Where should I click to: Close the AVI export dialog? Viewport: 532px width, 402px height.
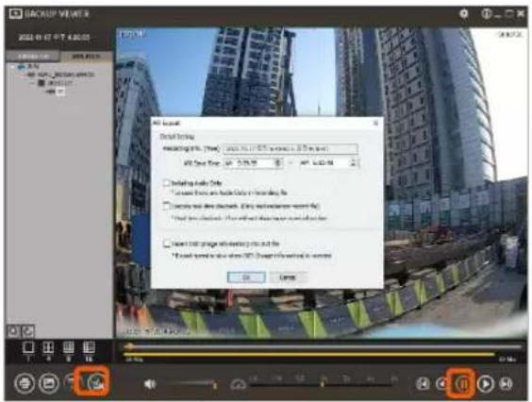375,123
